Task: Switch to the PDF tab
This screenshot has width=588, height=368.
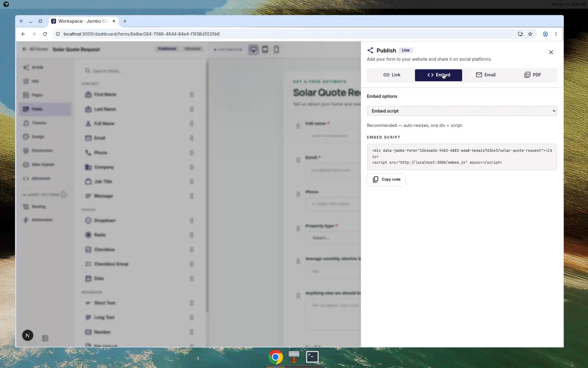Action: pos(533,75)
